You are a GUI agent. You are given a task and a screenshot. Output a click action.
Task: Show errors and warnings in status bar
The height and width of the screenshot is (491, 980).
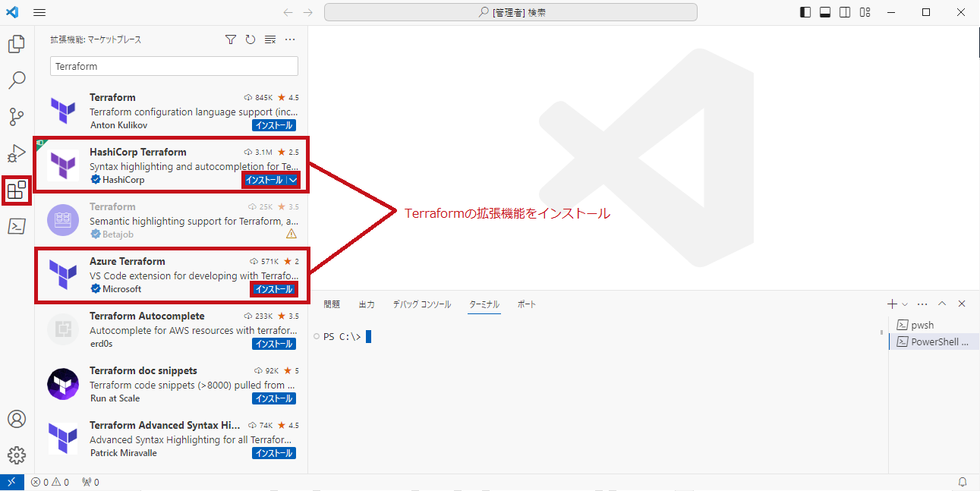point(50,482)
